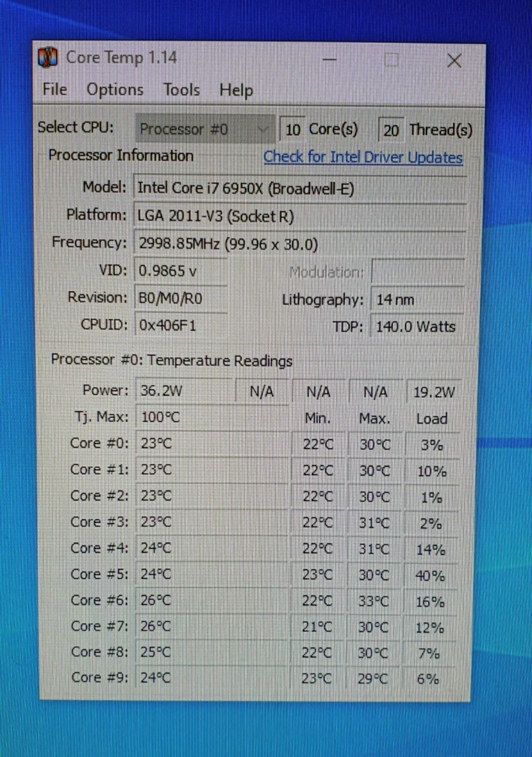532x757 pixels.
Task: Open the File menu
Action: point(55,90)
